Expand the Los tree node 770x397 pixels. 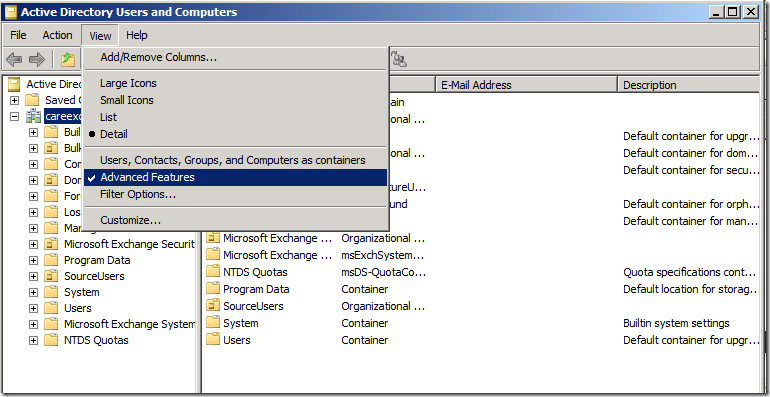[x=33, y=212]
